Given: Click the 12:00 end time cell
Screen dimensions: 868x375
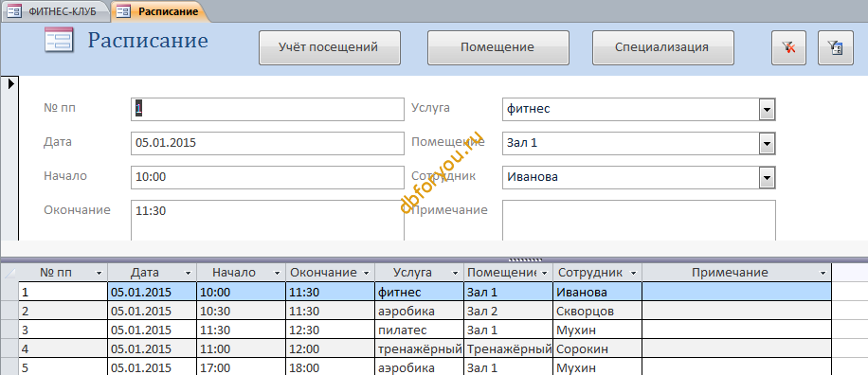Looking at the screenshot, I should tap(331, 349).
